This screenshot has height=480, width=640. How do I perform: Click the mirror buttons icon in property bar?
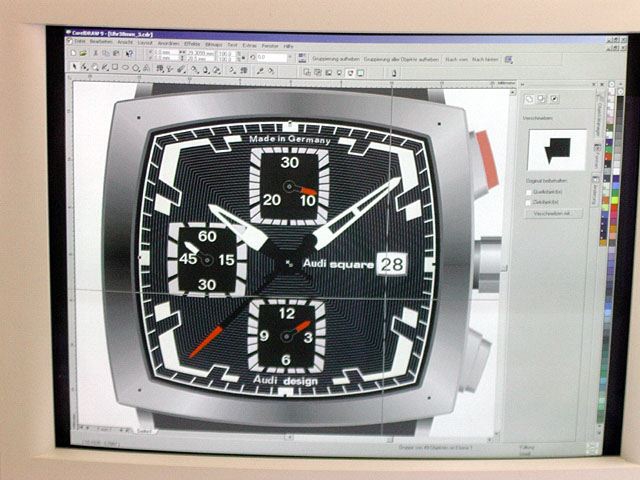pos(302,58)
